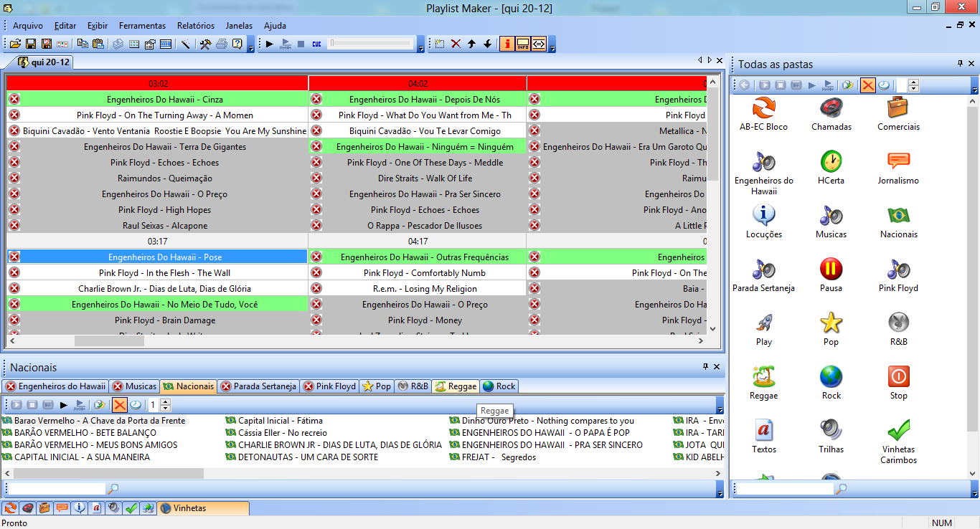Expand options arrow after the double-arrow button
This screenshot has height=529, width=980.
552,45
